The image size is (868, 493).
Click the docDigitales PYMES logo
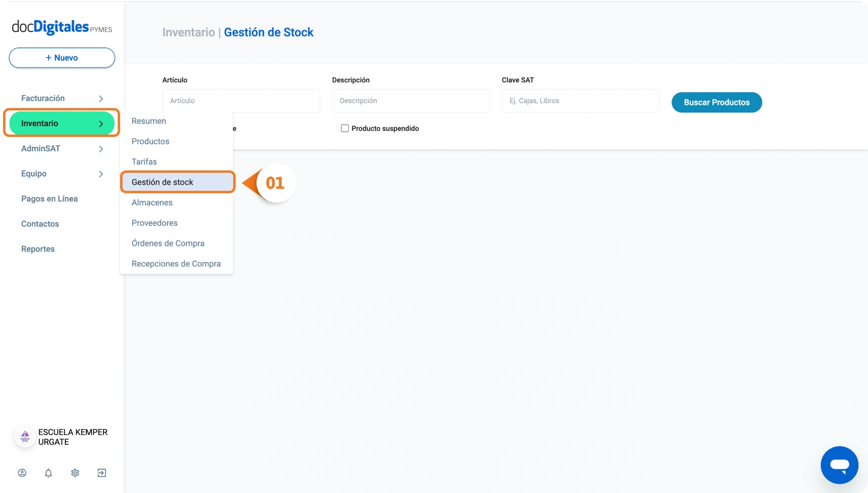62,27
